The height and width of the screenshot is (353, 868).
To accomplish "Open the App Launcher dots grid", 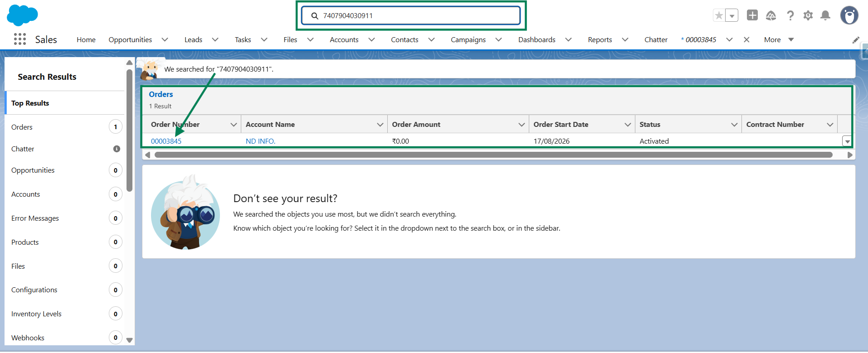I will tap(20, 39).
